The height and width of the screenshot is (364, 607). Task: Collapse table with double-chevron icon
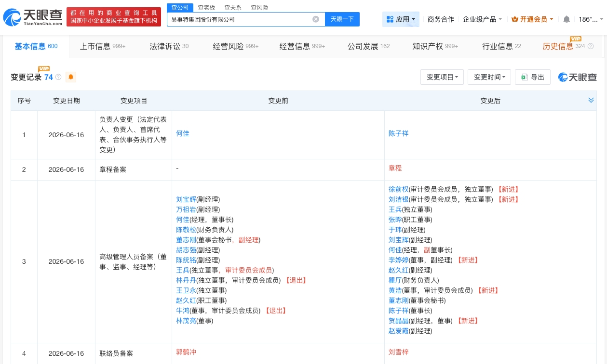click(x=591, y=100)
